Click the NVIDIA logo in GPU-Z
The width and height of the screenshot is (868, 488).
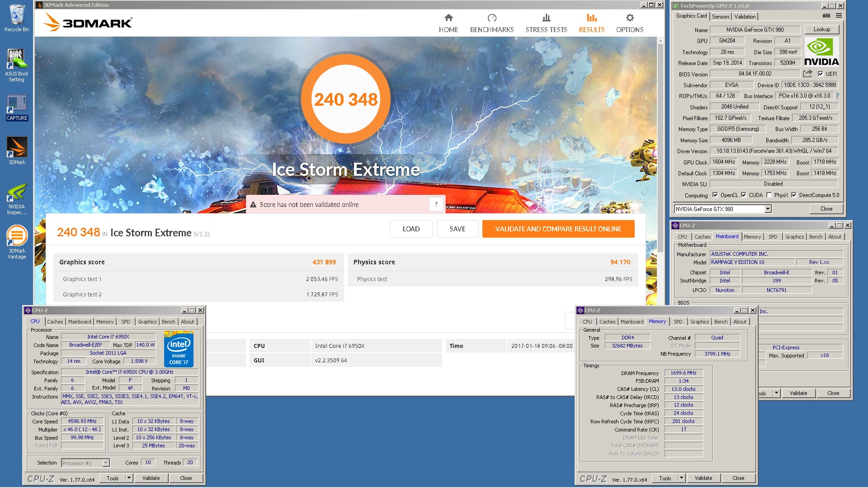(821, 52)
